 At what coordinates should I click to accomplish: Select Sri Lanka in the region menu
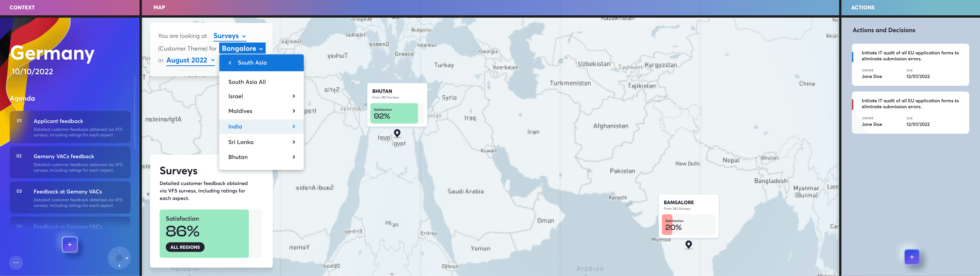261,142
